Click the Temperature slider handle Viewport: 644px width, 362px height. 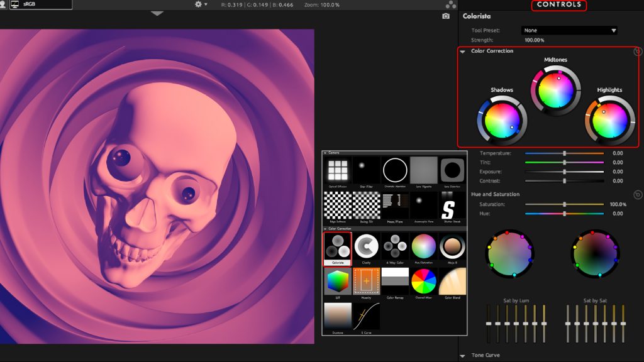pos(565,153)
